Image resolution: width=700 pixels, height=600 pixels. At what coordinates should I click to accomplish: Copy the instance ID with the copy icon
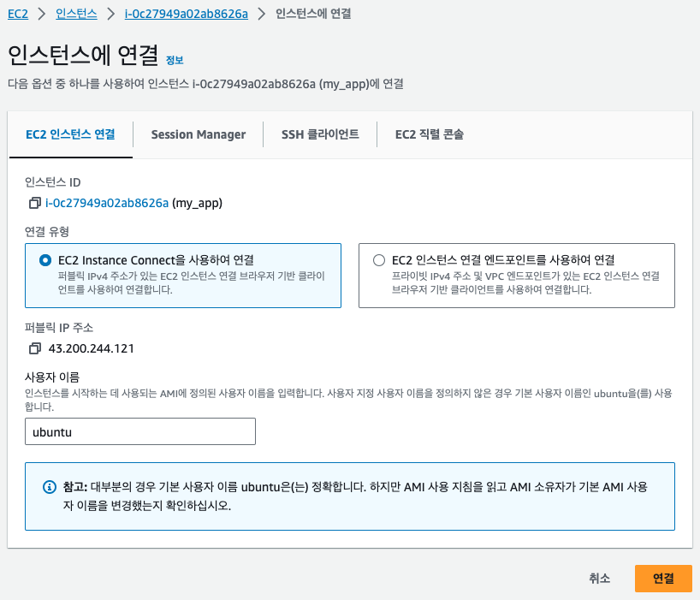35,203
